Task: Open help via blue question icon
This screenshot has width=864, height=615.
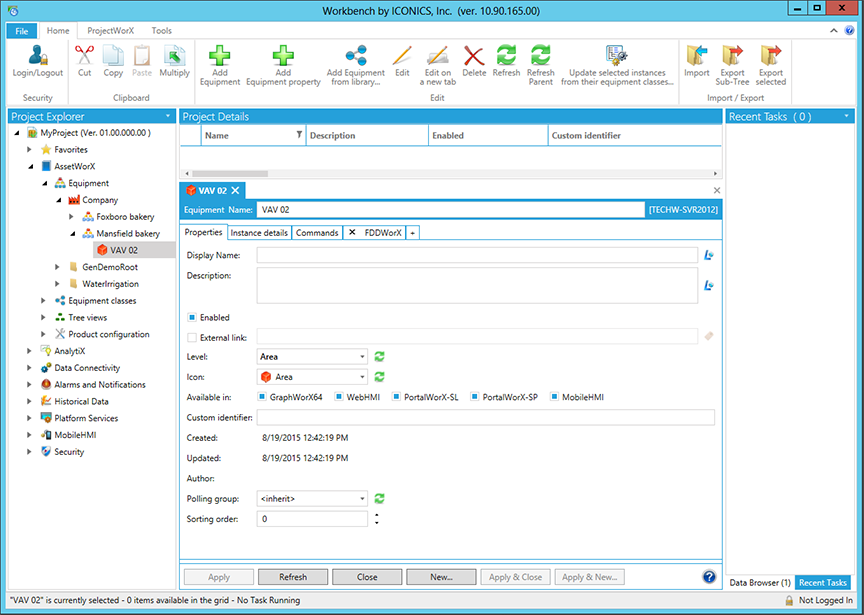Action: [x=709, y=577]
